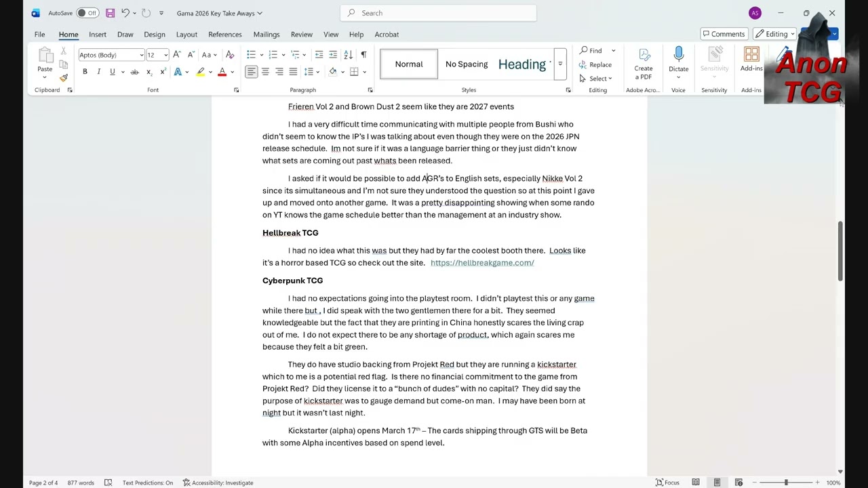Click the zoom slider in status bar

[x=785, y=483]
